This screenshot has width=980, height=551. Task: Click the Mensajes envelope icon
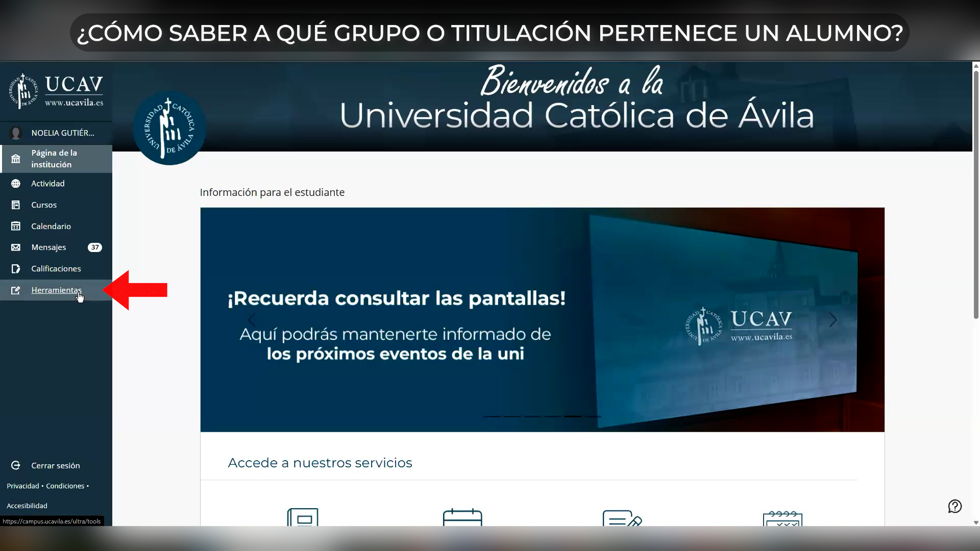click(x=16, y=247)
